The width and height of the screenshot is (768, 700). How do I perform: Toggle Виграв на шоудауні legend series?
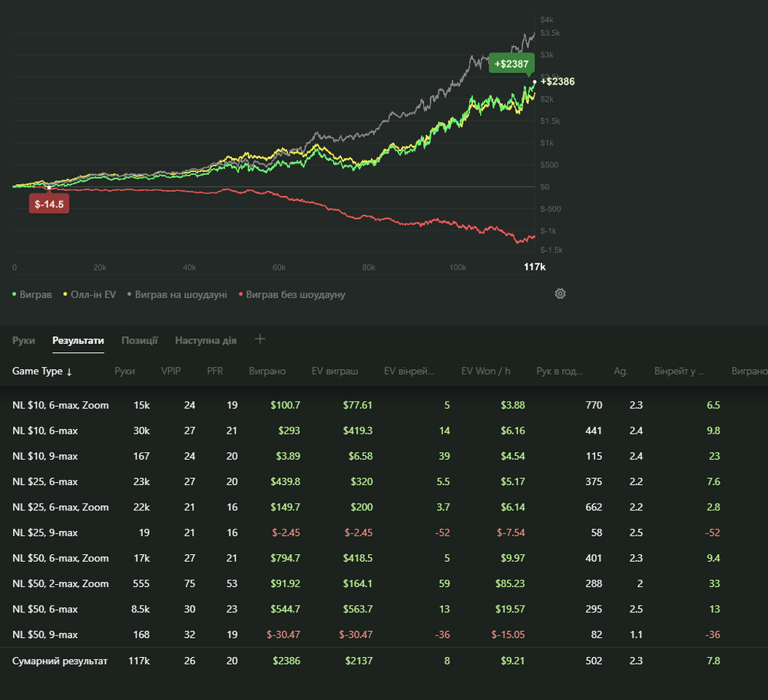tap(177, 295)
